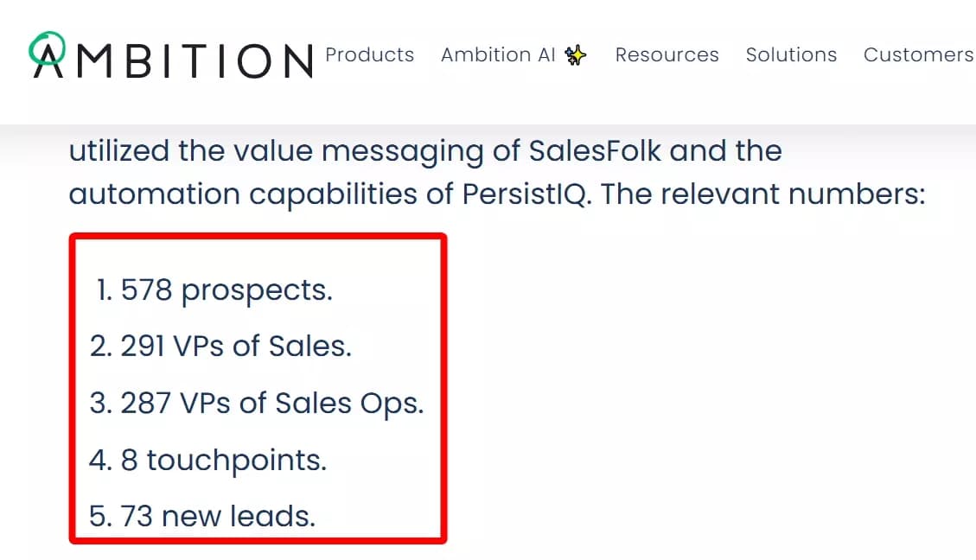This screenshot has height=560, width=976.
Task: Open the Ambition AI menu item
Action: coord(497,54)
